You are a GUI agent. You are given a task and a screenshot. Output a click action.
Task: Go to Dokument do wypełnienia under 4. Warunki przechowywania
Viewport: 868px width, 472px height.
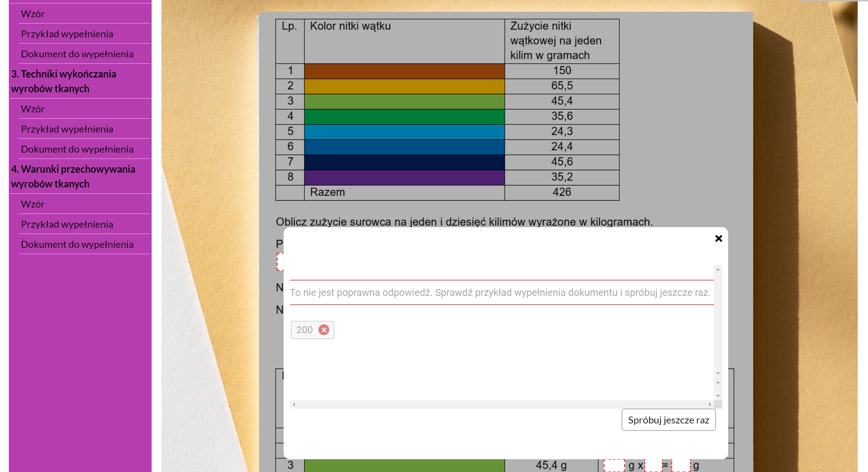(77, 244)
